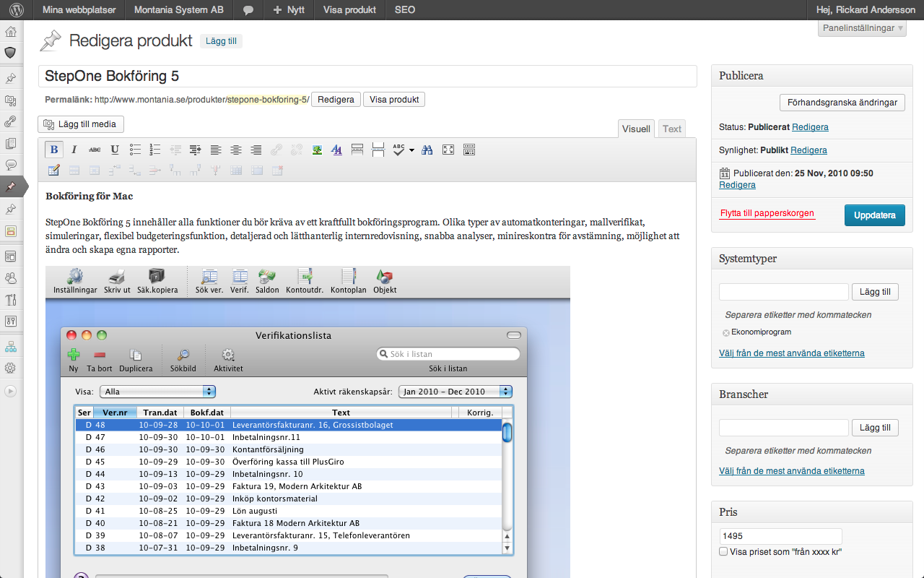Image resolution: width=924 pixels, height=578 pixels.
Task: Click the Uppdatera button
Action: click(x=874, y=215)
